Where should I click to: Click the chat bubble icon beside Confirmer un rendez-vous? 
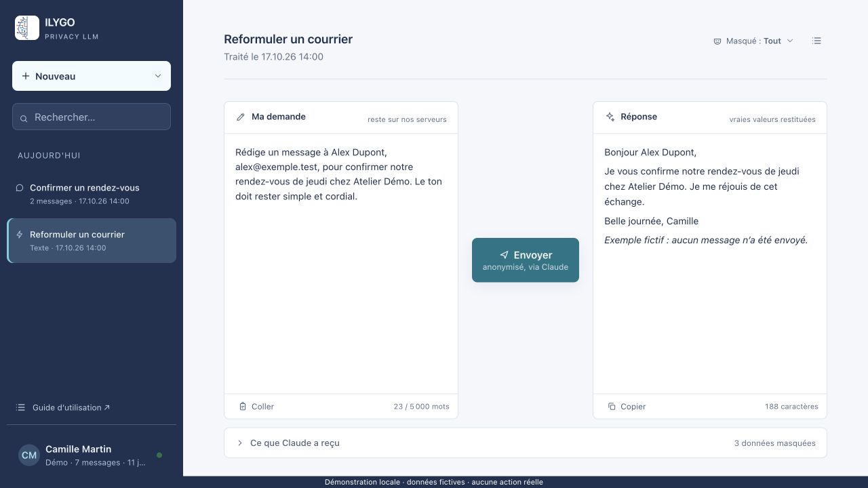pos(20,188)
